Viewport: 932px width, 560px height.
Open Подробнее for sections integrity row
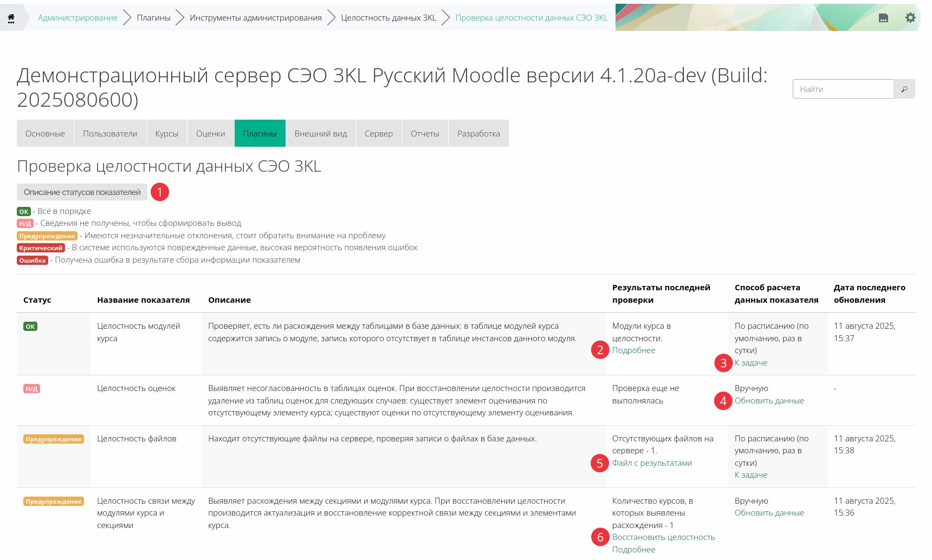click(x=633, y=550)
